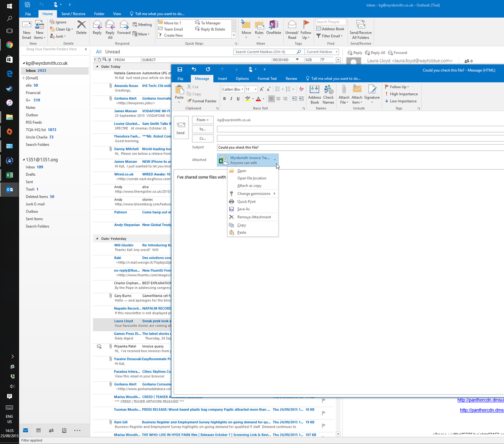The image size is (504, 444).
Task: Send the composed message
Action: 181,127
